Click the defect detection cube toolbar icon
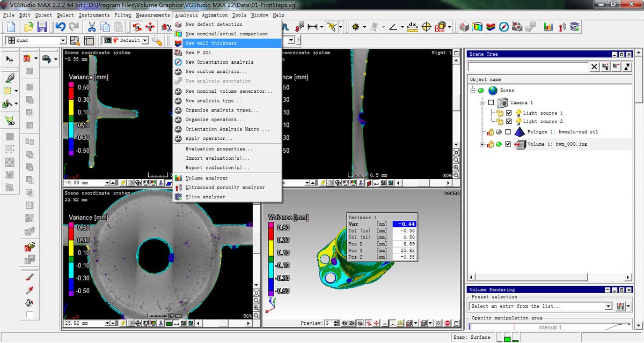Viewport: 644px width, 343px height. click(465, 26)
